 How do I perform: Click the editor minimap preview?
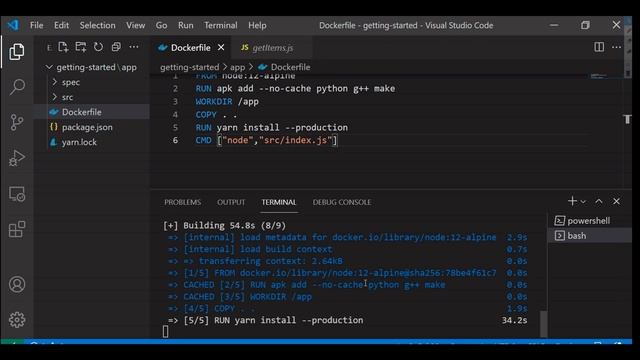599,76
